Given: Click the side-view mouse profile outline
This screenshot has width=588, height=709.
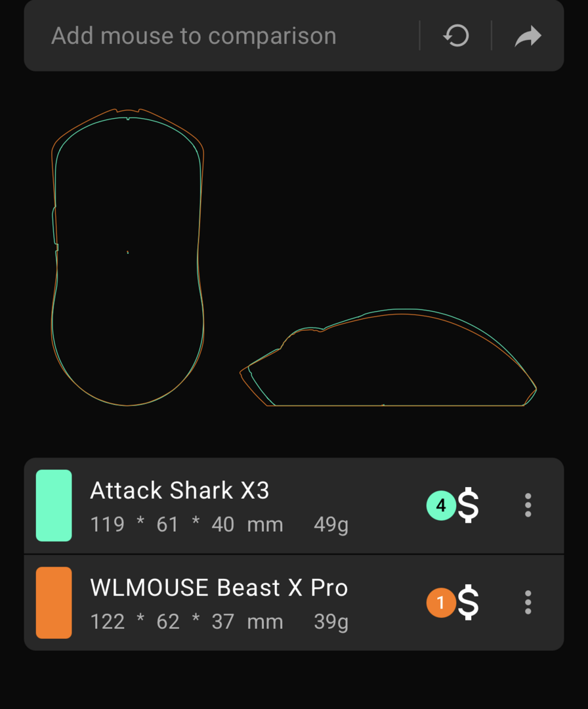Looking at the screenshot, I should pyautogui.click(x=388, y=357).
